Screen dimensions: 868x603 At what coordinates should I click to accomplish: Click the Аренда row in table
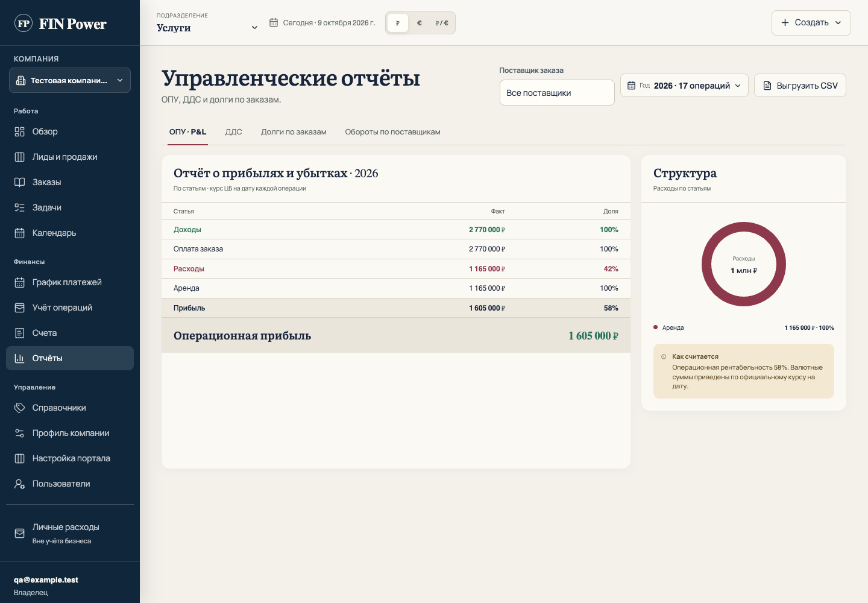[x=396, y=288]
